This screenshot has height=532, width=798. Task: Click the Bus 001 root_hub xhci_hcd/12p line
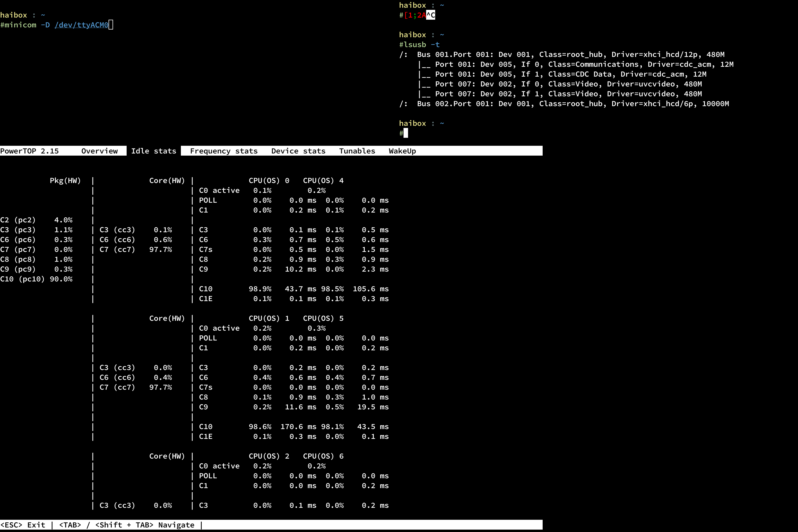[x=562, y=54]
